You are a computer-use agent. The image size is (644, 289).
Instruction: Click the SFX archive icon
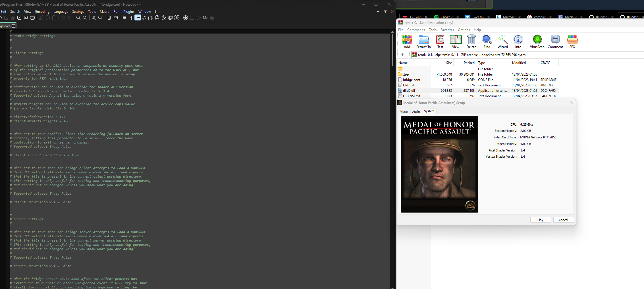pos(572,41)
